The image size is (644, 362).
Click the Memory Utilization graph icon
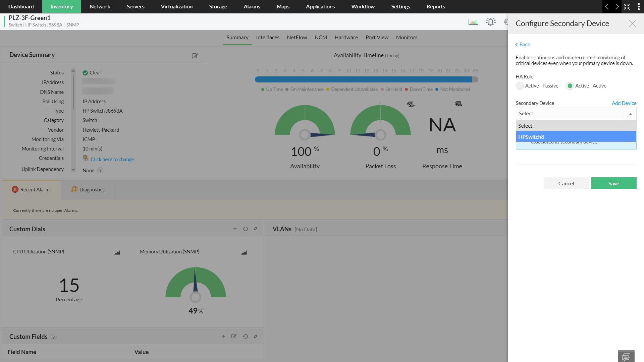[x=244, y=252]
